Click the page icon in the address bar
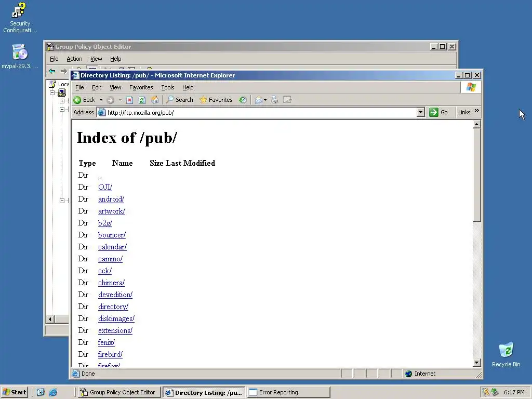The image size is (532, 399). pos(101,112)
